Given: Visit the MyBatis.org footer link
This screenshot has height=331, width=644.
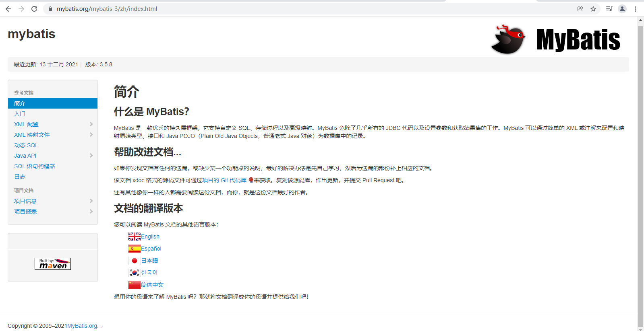Looking at the screenshot, I should point(82,326).
